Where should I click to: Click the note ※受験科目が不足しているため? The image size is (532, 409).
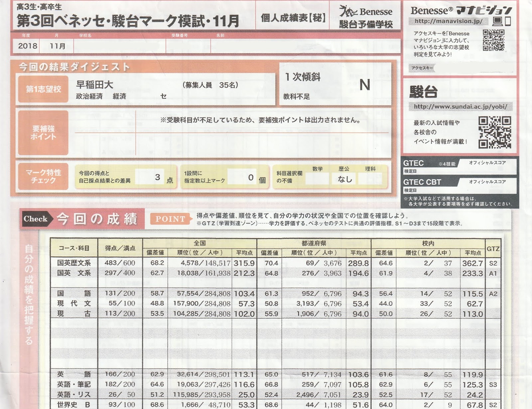261,120
